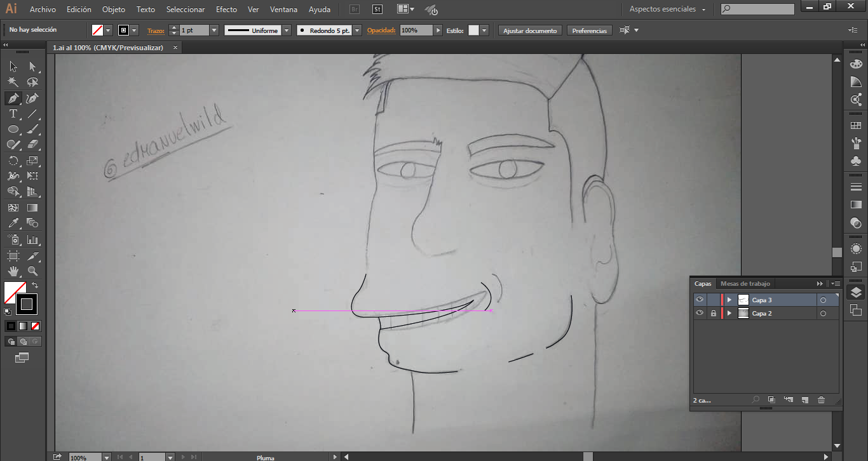
Task: Switch to Draw Behind mode
Action: click(23, 341)
